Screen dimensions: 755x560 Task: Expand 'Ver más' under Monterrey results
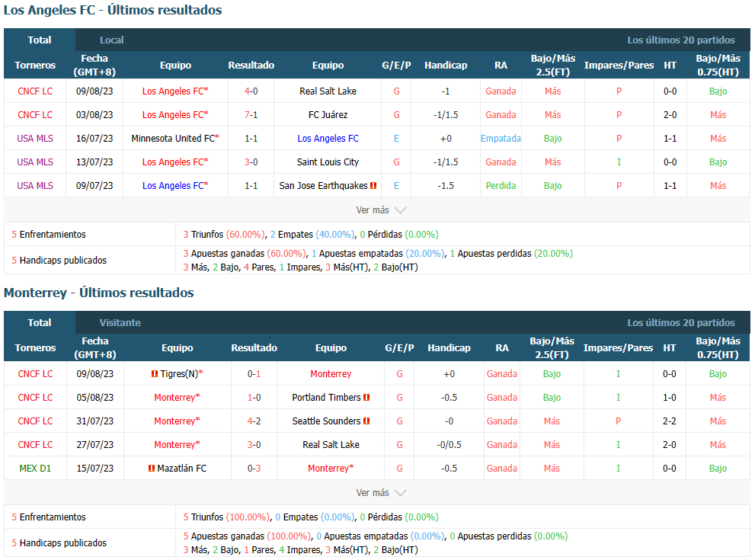point(381,493)
